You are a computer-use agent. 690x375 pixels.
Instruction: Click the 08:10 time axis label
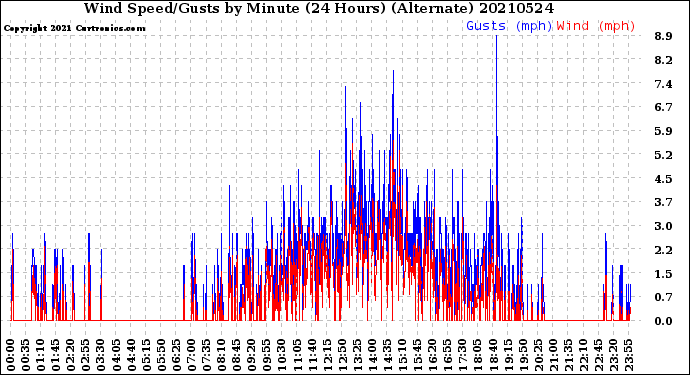tap(222, 355)
